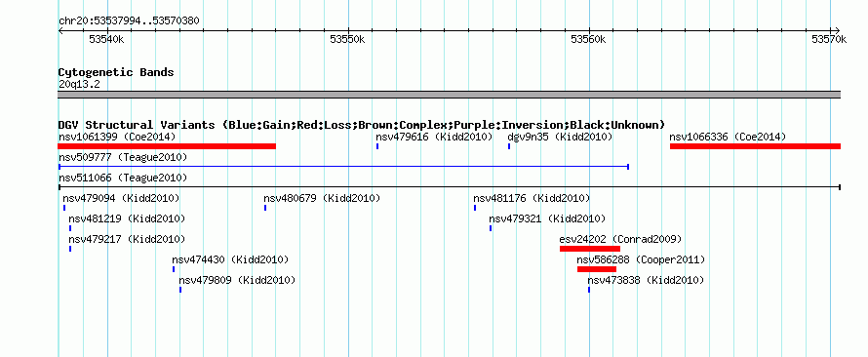Click the blue marker under dgv9n35
868x357 pixels.
[x=509, y=146]
